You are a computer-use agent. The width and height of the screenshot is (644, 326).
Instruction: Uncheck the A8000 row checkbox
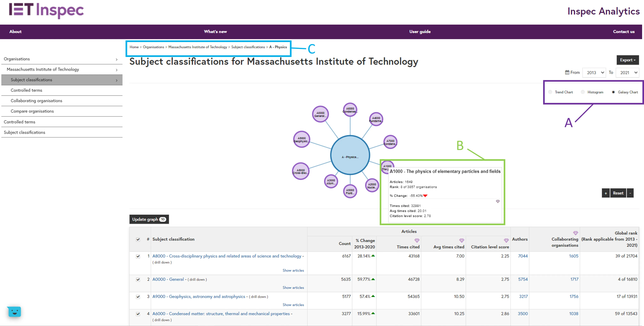pos(138,256)
